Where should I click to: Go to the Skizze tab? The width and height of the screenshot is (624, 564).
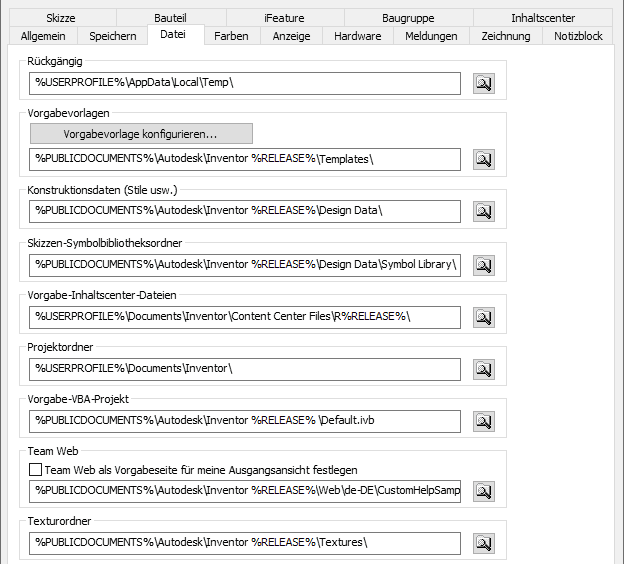[60, 18]
